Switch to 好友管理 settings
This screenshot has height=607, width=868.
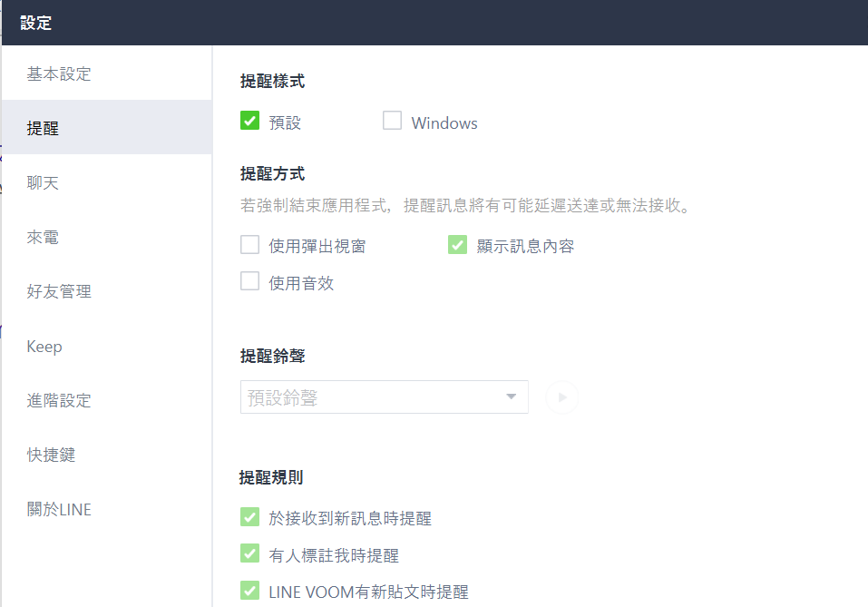coord(107,291)
